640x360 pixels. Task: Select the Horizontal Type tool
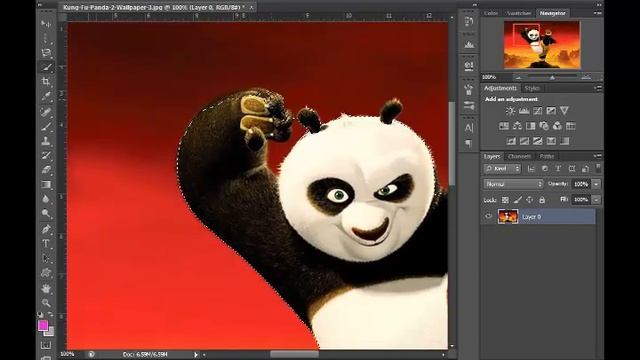(46, 244)
